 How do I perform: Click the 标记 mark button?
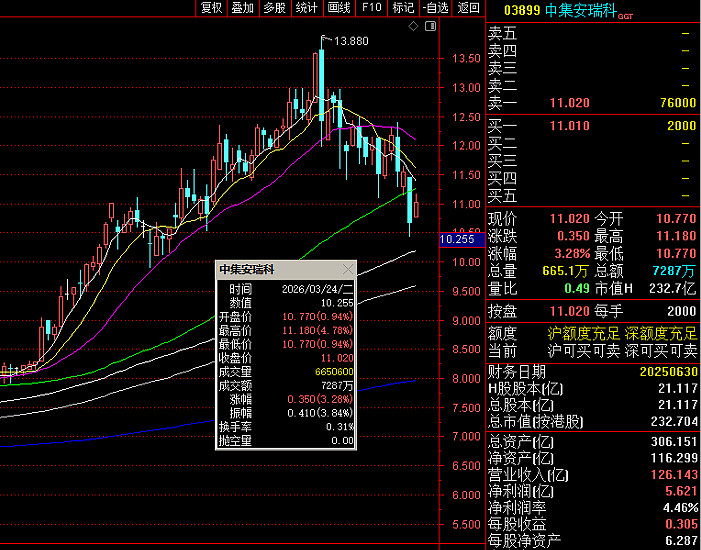tap(403, 8)
